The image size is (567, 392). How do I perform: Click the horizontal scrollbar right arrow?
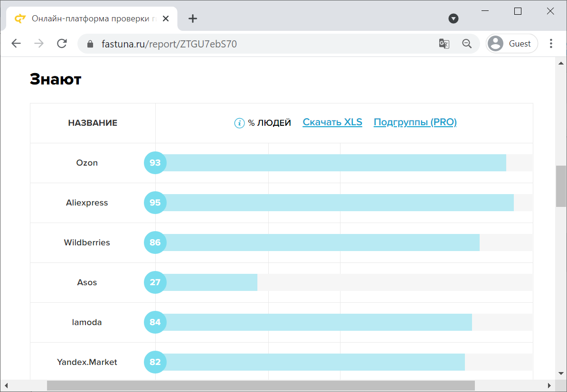coord(549,385)
